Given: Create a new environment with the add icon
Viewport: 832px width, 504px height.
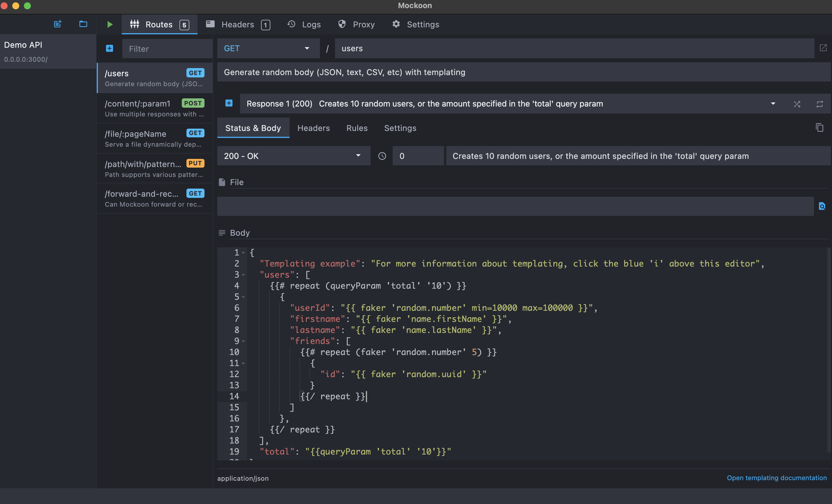Looking at the screenshot, I should (57, 24).
